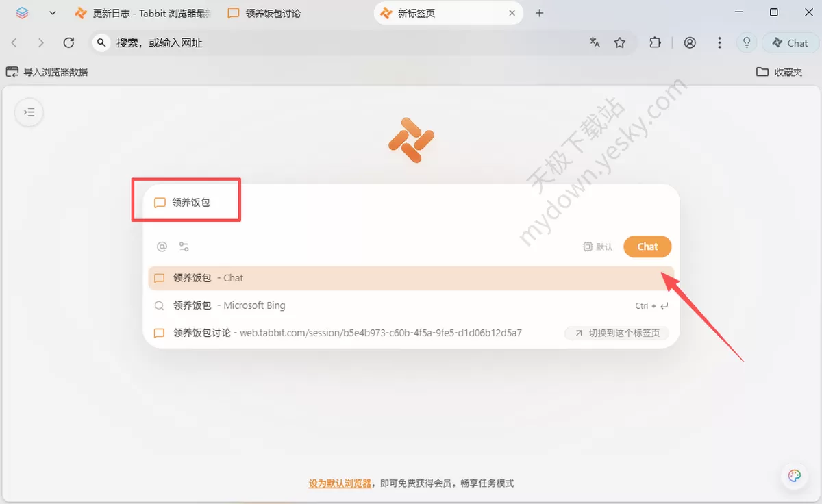Viewport: 822px width, 504px height.
Task: Click the 设为默认浏览器 link
Action: (x=340, y=483)
